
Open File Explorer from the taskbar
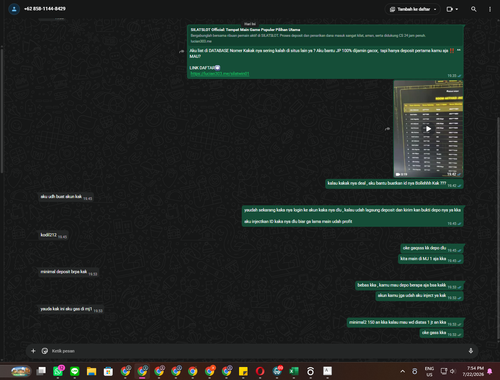click(x=92, y=371)
